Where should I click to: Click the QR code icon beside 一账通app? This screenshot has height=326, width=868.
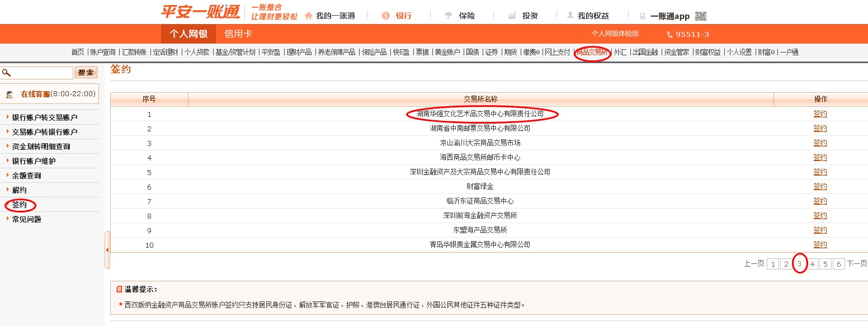click(x=701, y=16)
